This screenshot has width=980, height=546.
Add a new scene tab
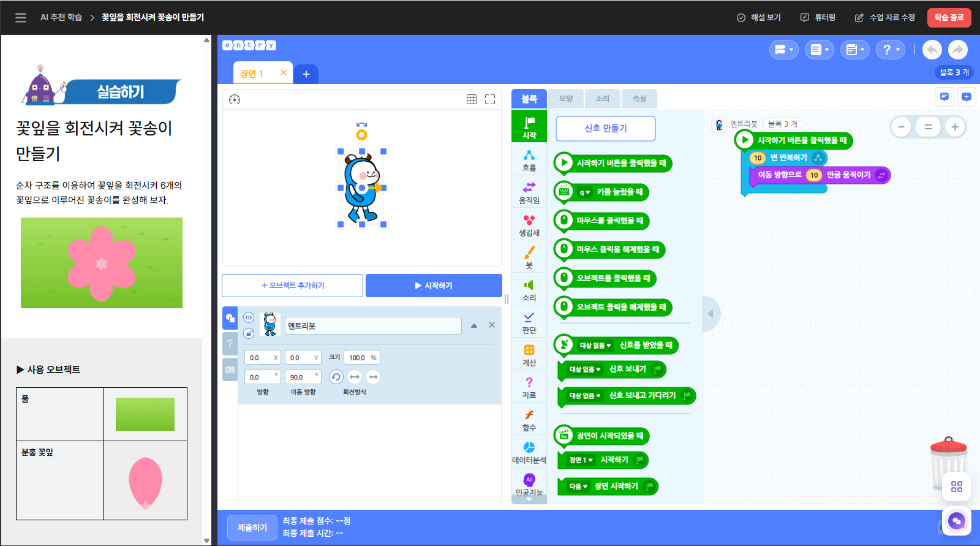click(306, 74)
